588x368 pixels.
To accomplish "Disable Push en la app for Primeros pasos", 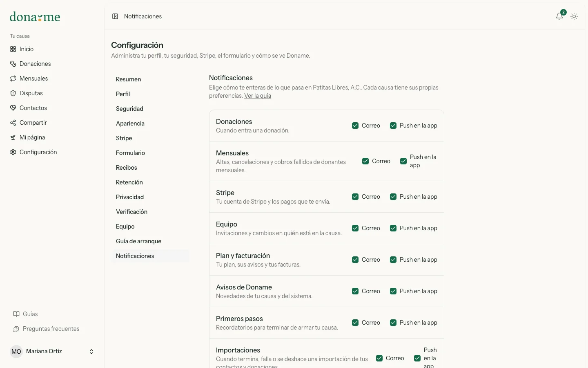I will click(x=393, y=323).
